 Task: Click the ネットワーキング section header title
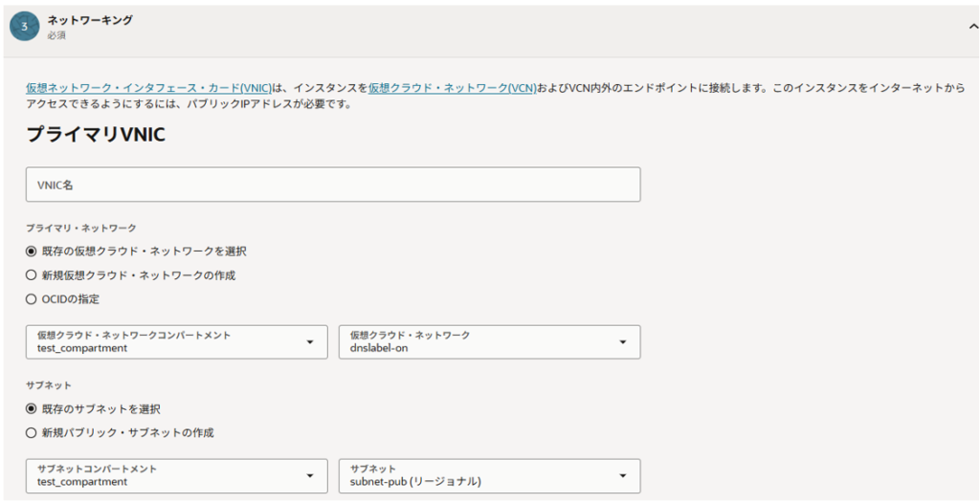point(90,20)
